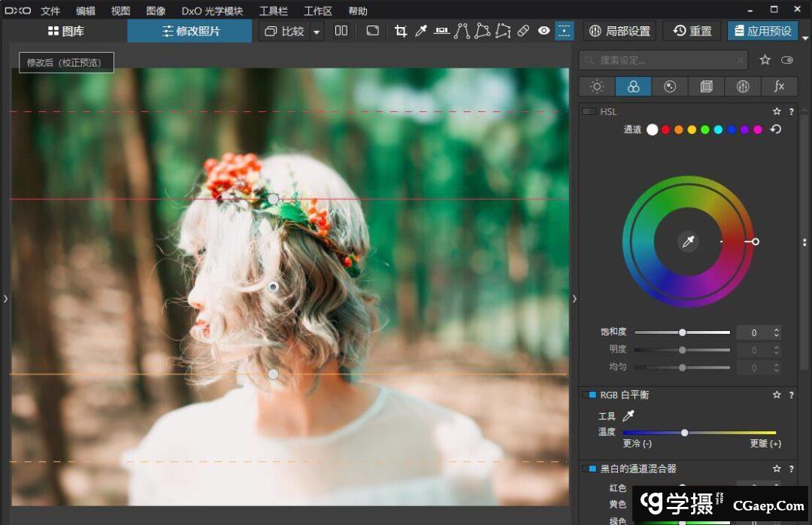Select the crop tool in toolbar
The height and width of the screenshot is (525, 812).
tap(401, 31)
